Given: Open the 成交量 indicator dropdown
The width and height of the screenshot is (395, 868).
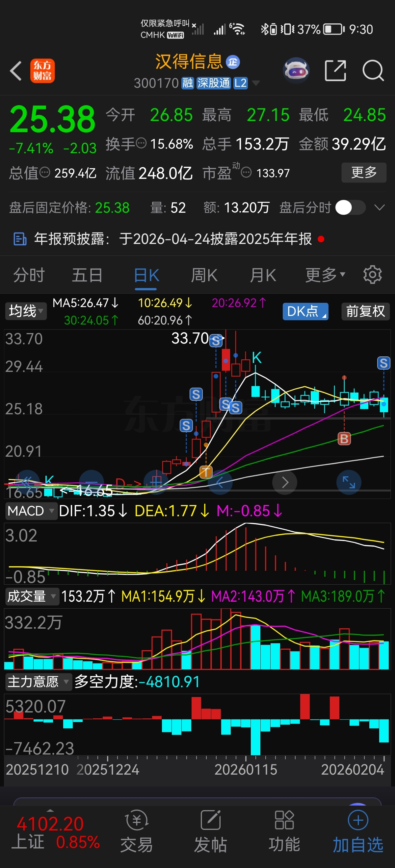Looking at the screenshot, I should (32, 596).
